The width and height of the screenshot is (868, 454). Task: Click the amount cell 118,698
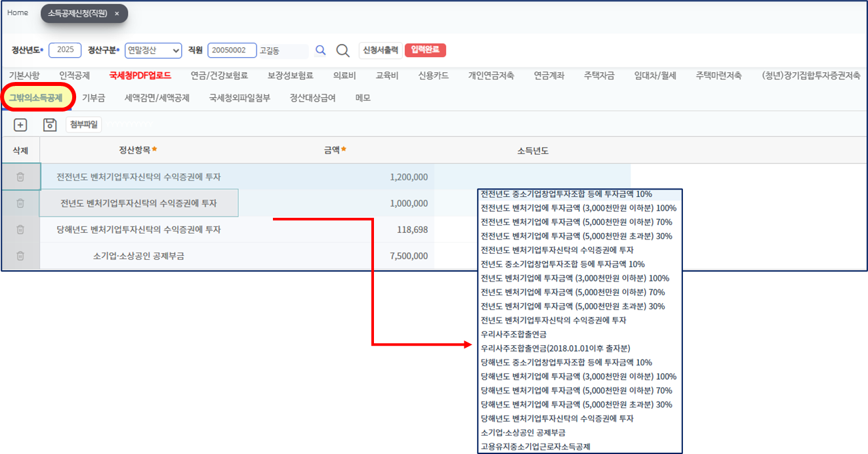click(x=335, y=230)
